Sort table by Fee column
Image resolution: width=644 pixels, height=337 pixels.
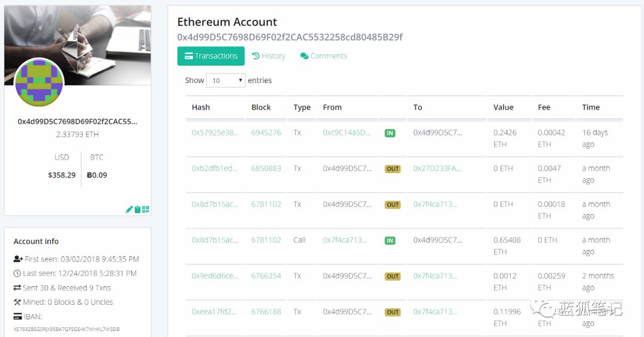coord(544,107)
